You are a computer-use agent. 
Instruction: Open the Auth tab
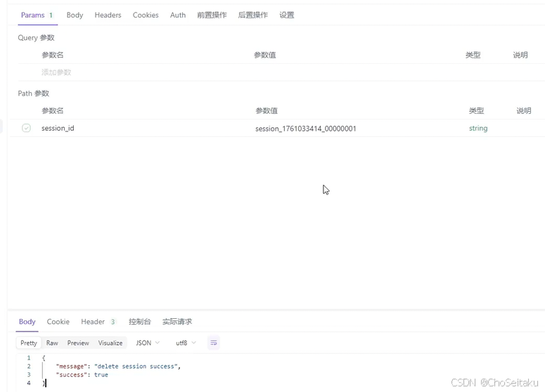coord(178,15)
